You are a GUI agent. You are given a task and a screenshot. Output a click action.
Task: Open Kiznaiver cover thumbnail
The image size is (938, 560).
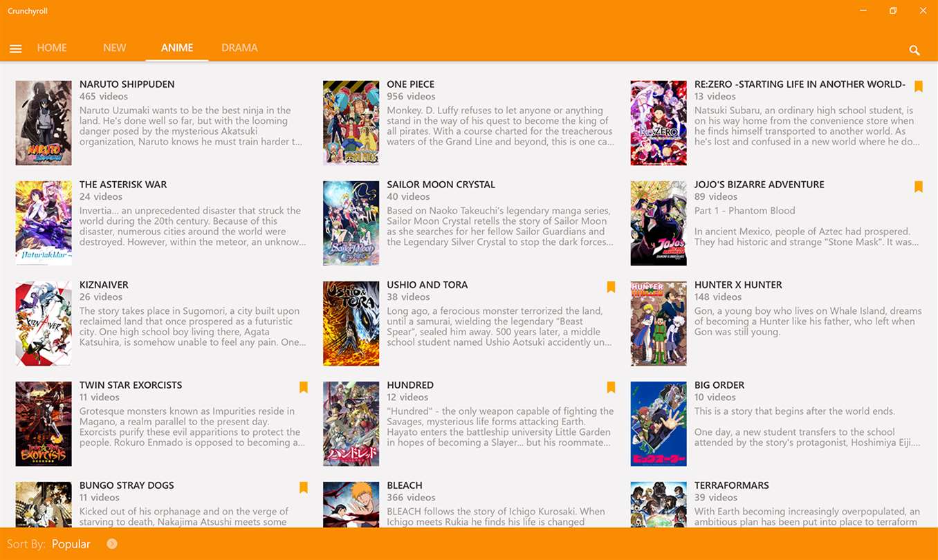tap(44, 324)
